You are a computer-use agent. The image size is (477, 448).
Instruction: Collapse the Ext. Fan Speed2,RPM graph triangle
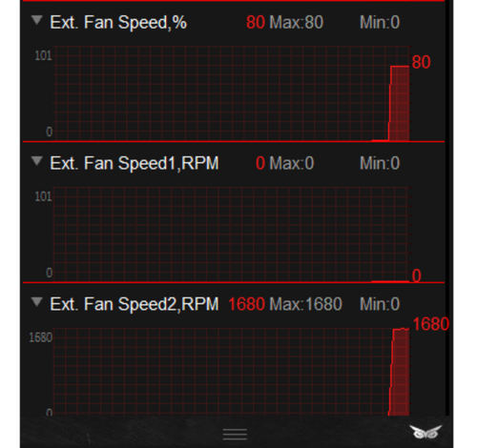pyautogui.click(x=37, y=302)
